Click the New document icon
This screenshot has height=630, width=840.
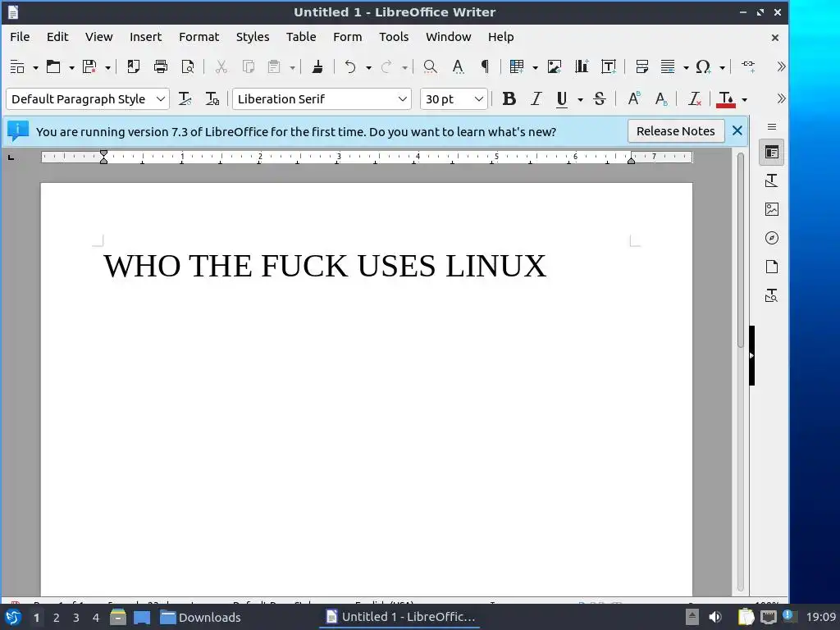click(x=17, y=66)
